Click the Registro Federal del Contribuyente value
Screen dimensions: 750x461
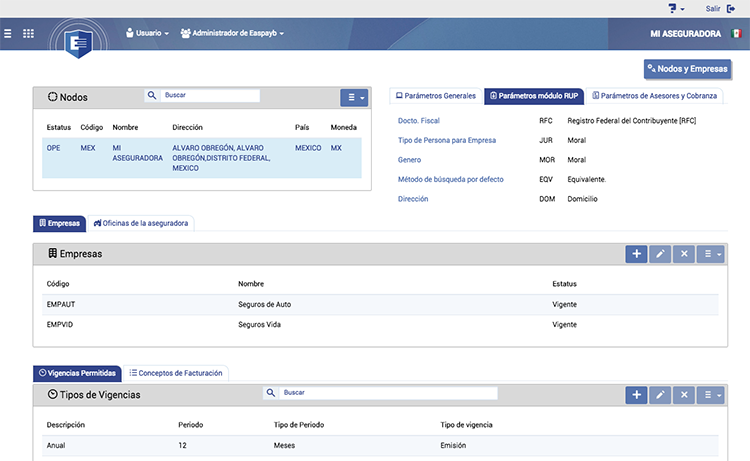coord(631,121)
